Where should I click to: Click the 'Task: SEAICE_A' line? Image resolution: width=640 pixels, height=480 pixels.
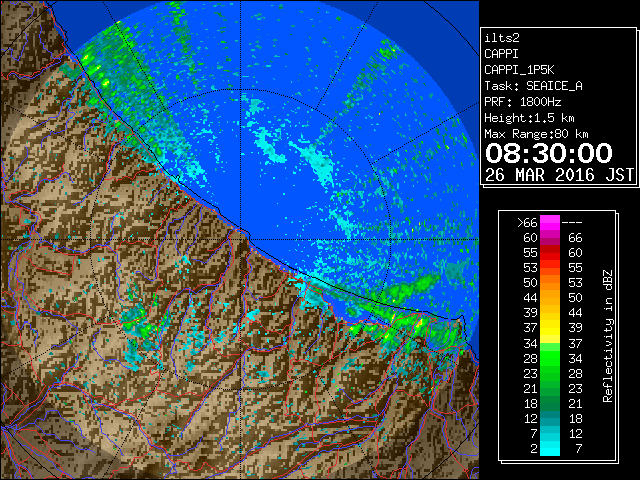tap(533, 86)
